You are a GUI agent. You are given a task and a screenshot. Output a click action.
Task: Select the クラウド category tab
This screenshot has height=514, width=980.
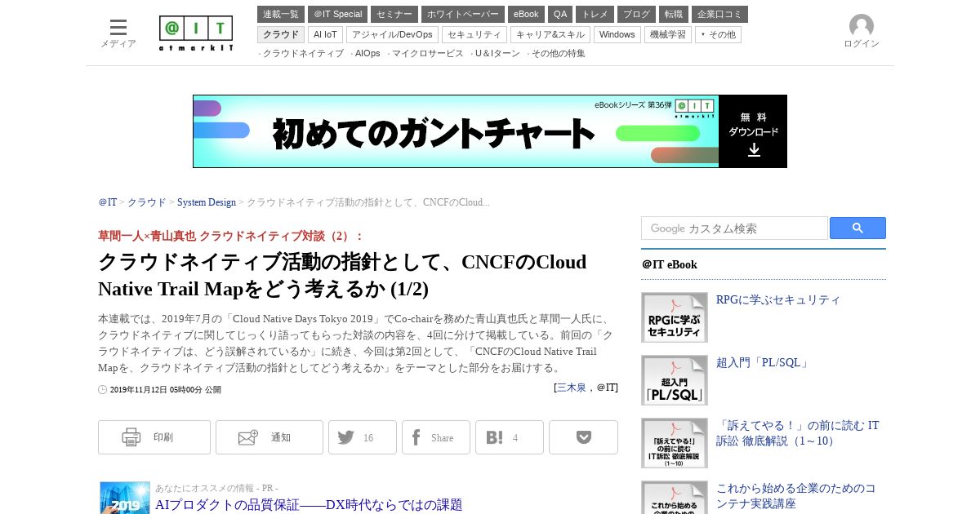pos(281,35)
